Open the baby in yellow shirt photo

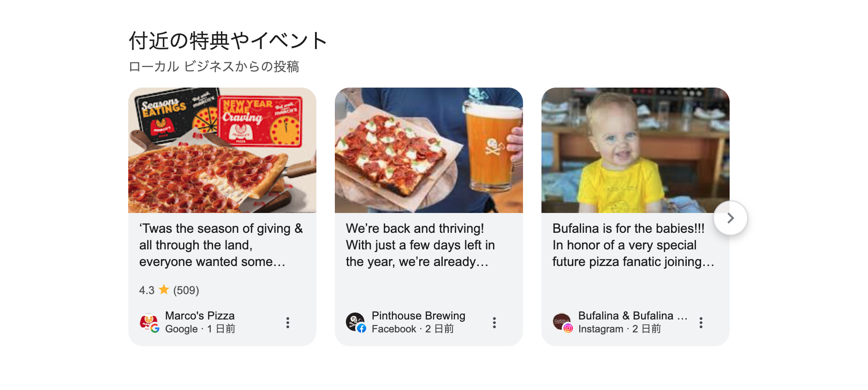pyautogui.click(x=636, y=150)
